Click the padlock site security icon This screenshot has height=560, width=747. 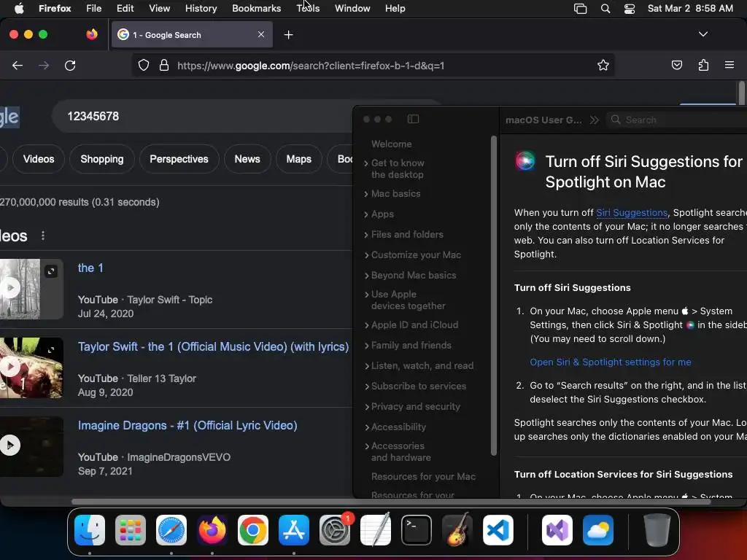coord(164,65)
